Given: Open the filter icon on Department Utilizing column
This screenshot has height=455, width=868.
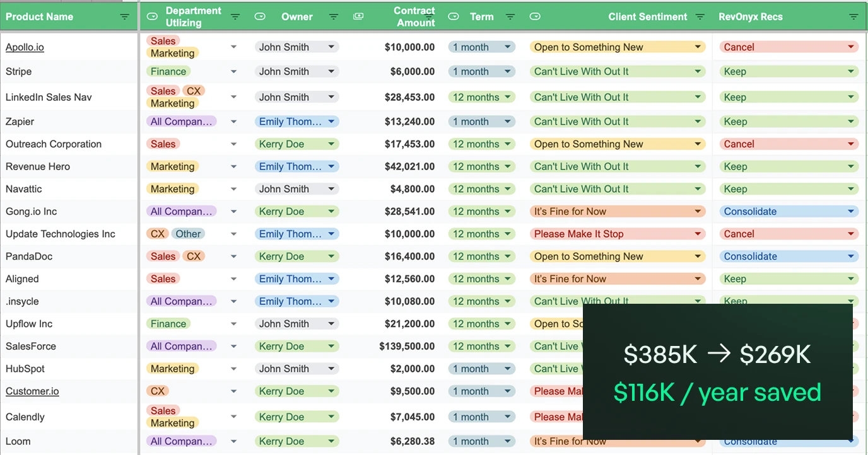Looking at the screenshot, I should click(x=235, y=16).
